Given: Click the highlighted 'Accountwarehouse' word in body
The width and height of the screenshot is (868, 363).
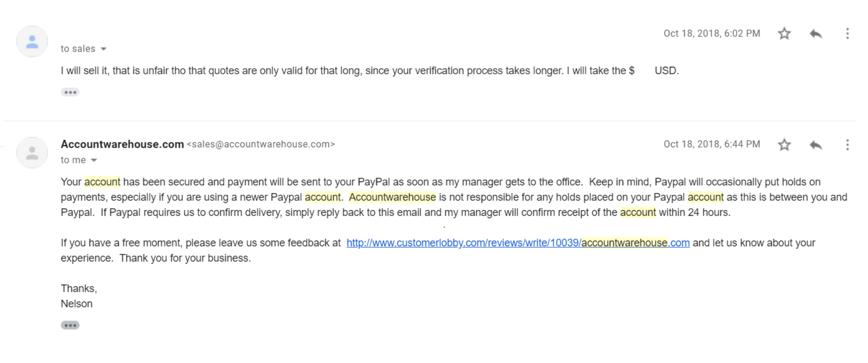Looking at the screenshot, I should [392, 197].
